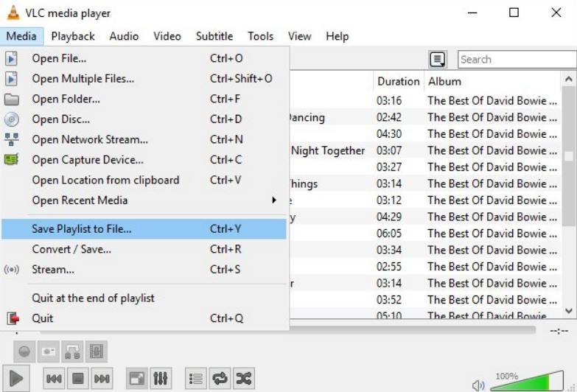This screenshot has width=577, height=392.
Task: Take a snapshot icon
Action: tap(49, 351)
